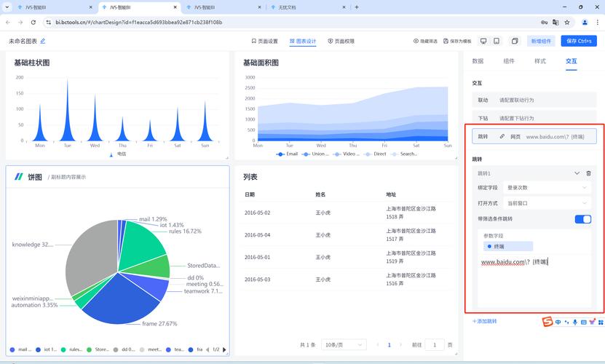Open the 绑定字段 dropdown showing 登录次数
Screen dimensions: 605x364
coord(547,188)
